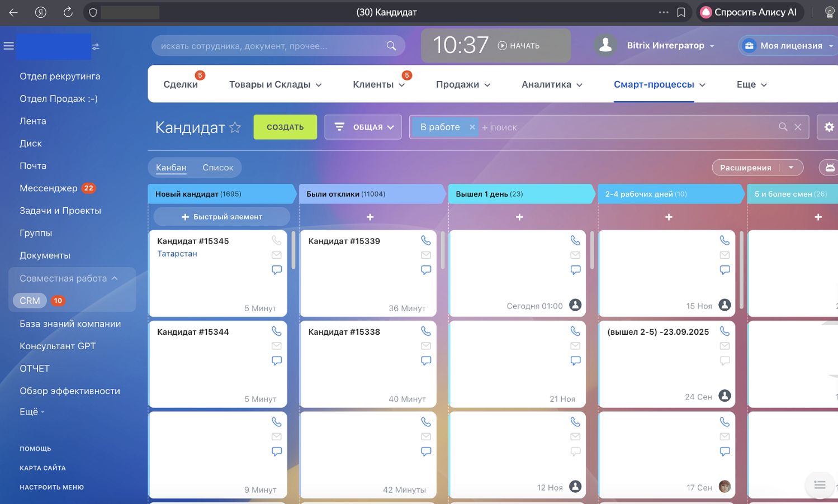Open Консультант GPT in sidebar
Screen dimensions: 838x504
click(58, 346)
